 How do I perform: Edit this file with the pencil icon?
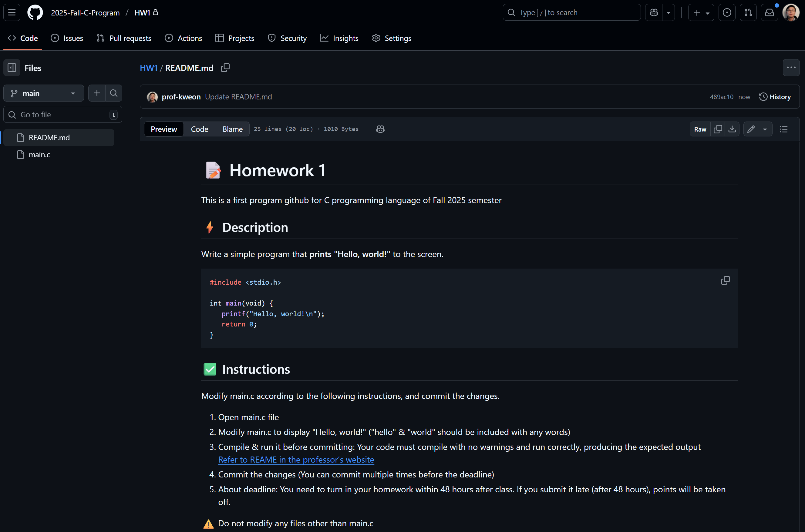[751, 129]
